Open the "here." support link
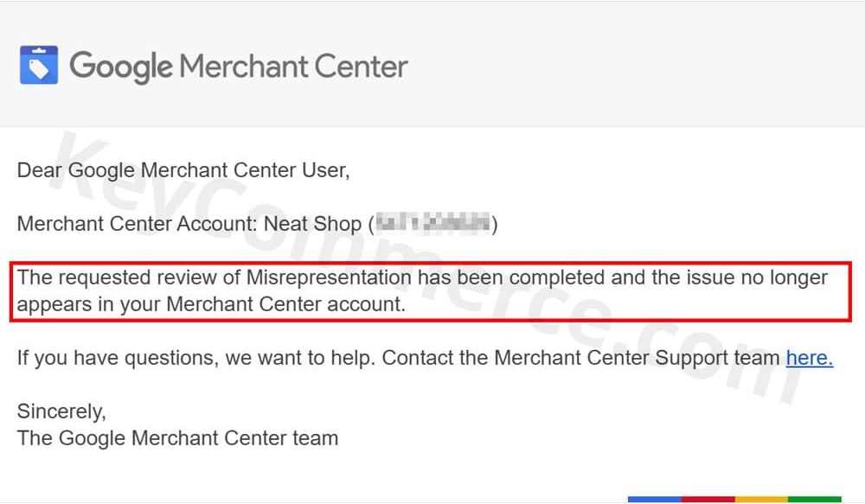Viewport: 865px width, 504px height. coord(809,358)
